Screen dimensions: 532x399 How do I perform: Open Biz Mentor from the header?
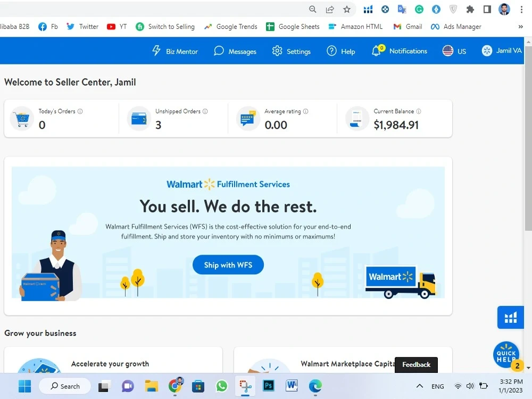[175, 51]
